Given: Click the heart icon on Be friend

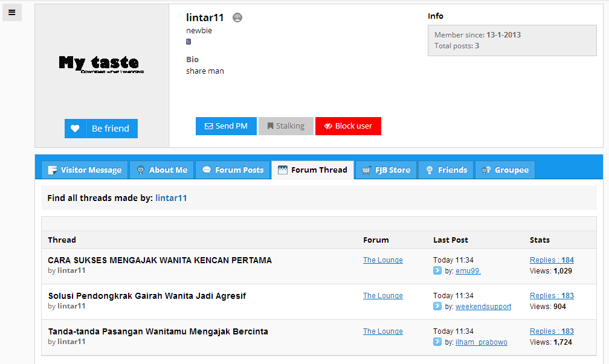Looking at the screenshot, I should tap(75, 129).
